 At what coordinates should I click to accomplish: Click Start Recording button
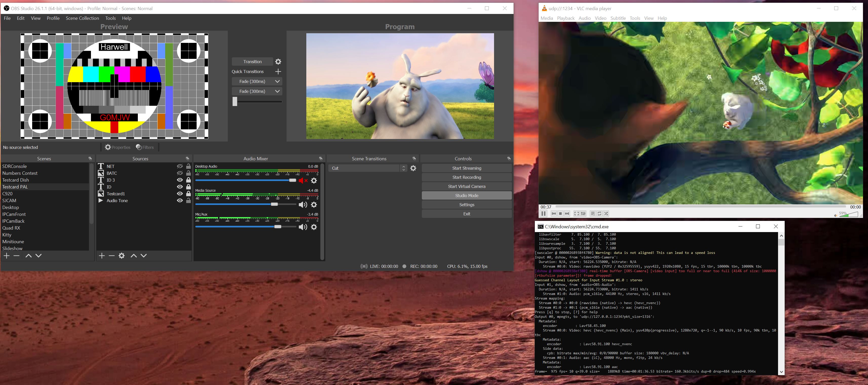tap(467, 177)
